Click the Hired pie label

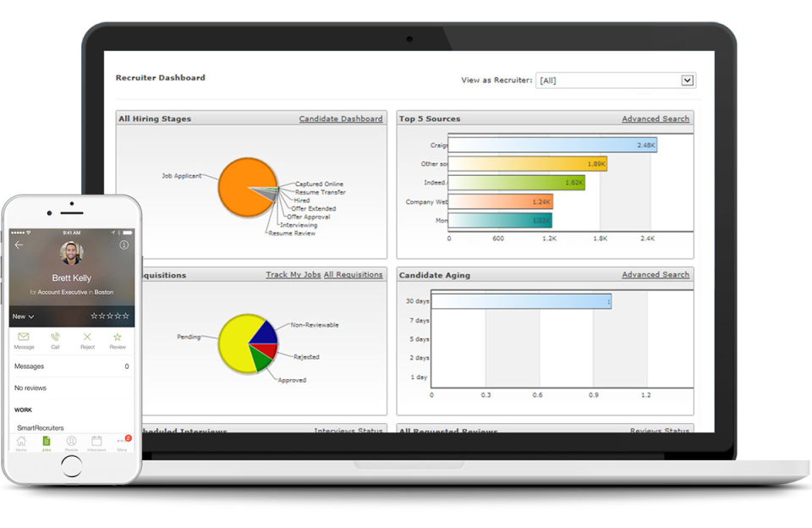click(301, 200)
